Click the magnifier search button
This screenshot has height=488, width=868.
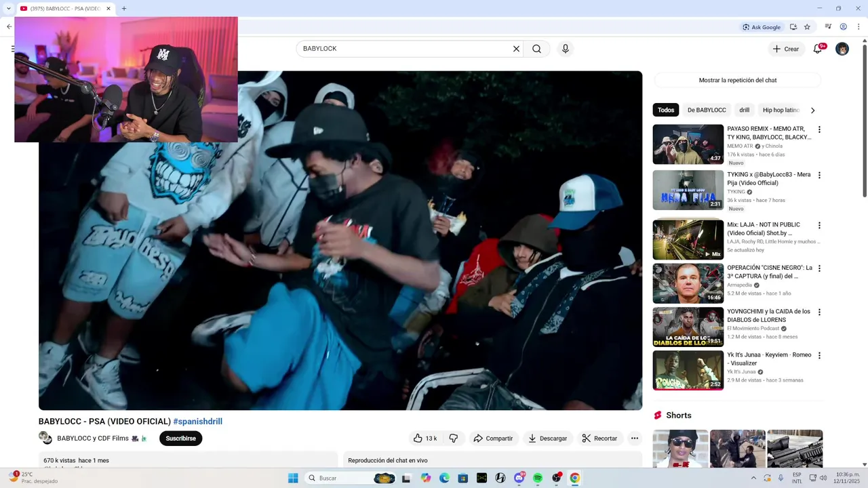(536, 49)
